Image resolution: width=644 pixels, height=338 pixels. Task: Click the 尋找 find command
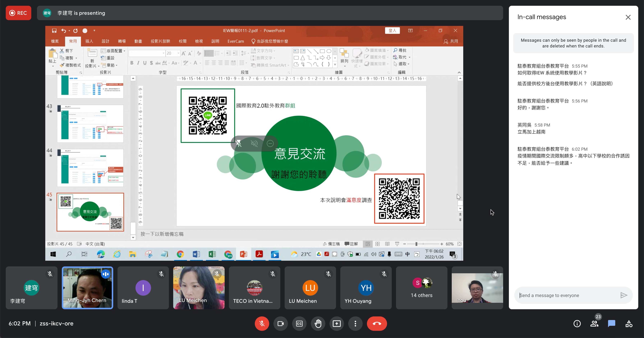pos(400,51)
